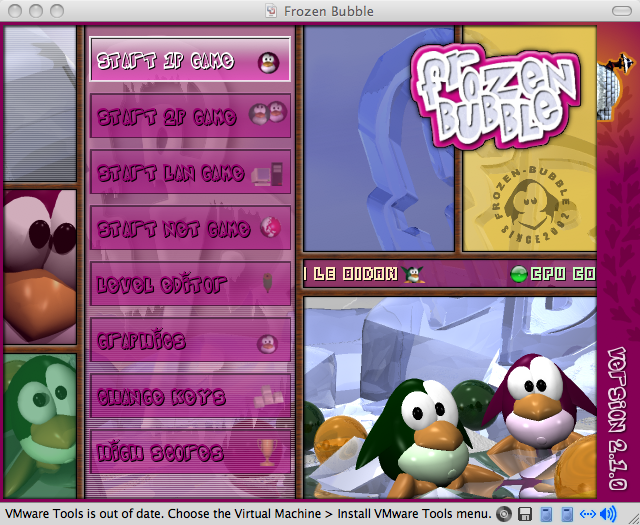The image size is (640, 525).
Task: Select Change Keys menu entry
Action: pos(190,396)
